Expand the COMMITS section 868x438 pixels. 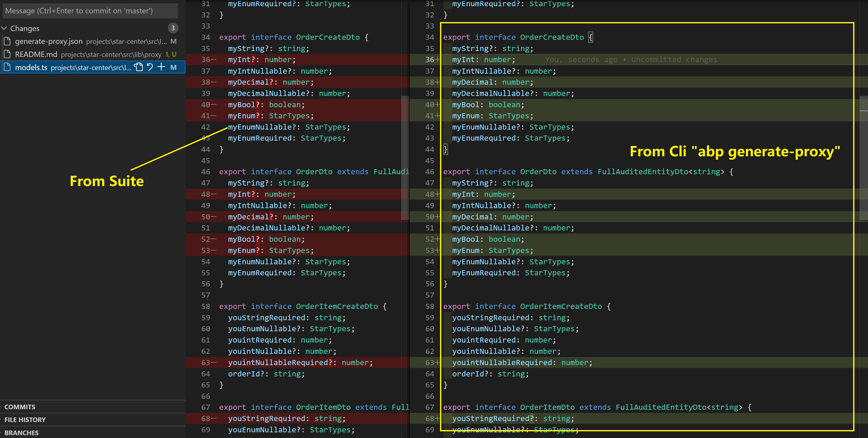tap(19, 407)
